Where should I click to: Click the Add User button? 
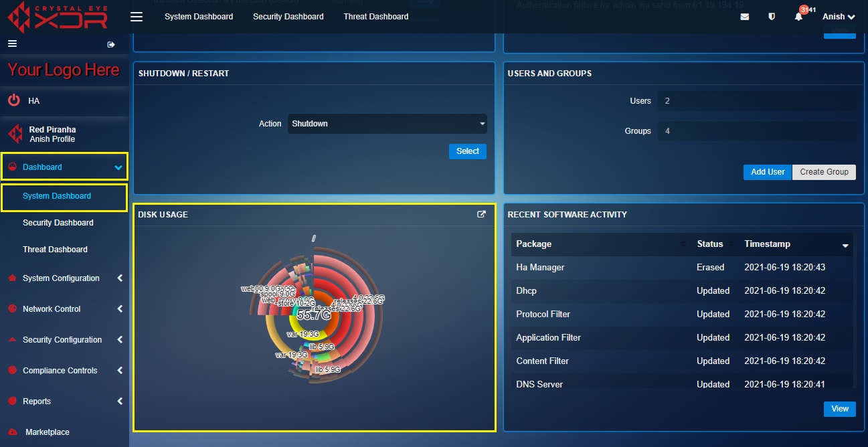pos(768,172)
